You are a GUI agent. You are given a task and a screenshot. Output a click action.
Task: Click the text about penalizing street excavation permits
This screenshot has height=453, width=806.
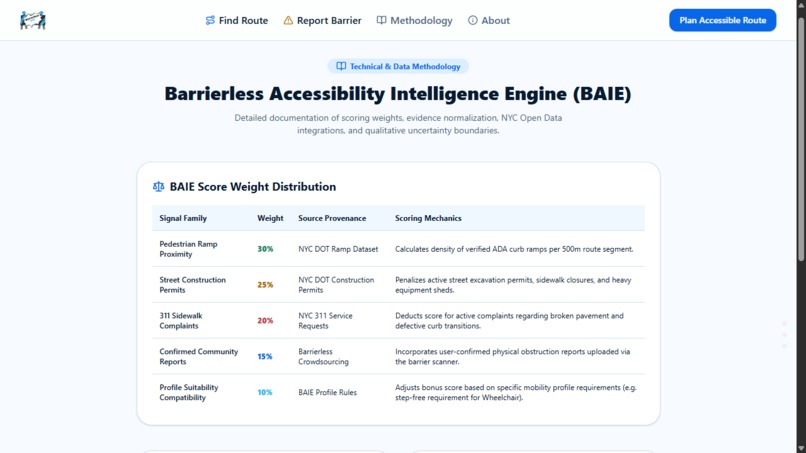click(x=513, y=285)
